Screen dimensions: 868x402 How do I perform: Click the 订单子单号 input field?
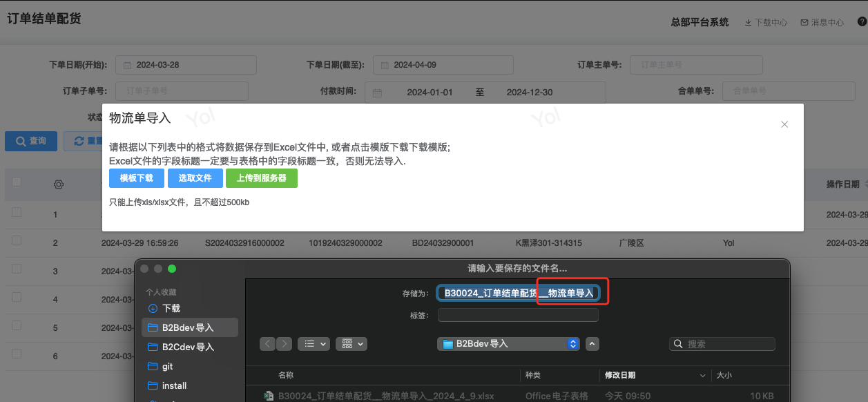[x=182, y=91]
